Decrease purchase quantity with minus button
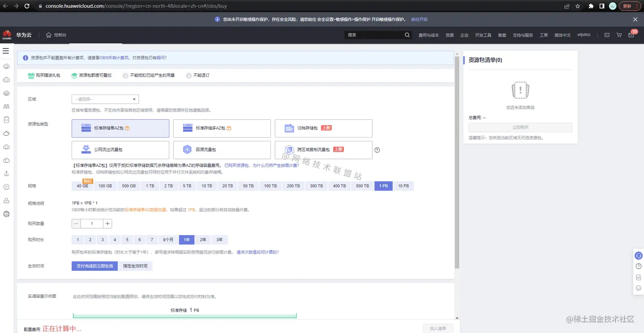Viewport: 644px width, 333px height. click(76, 224)
